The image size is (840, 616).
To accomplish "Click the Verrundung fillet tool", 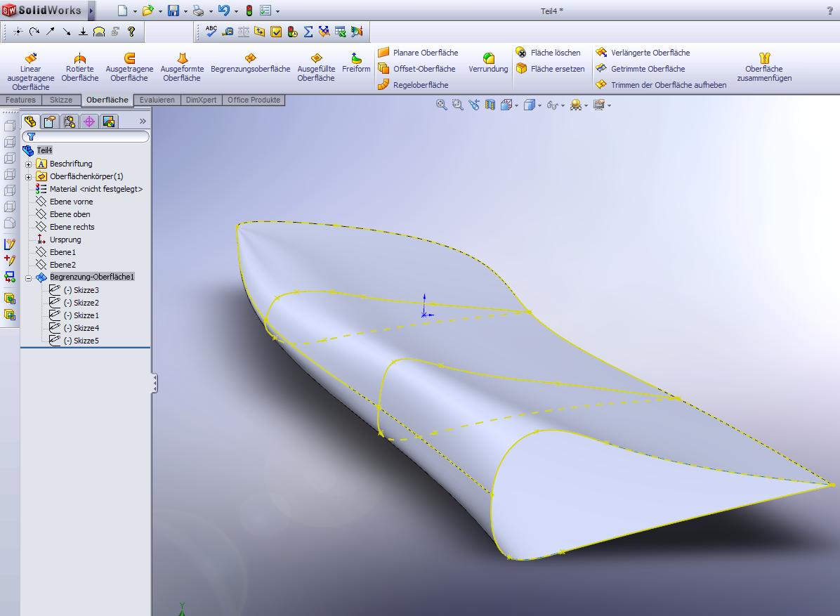I will point(488,63).
